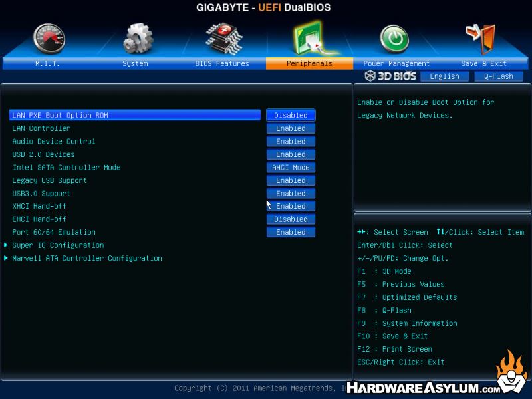532x399 pixels.
Task: Select the Port 60/64 Emulation label
Action: coord(54,232)
